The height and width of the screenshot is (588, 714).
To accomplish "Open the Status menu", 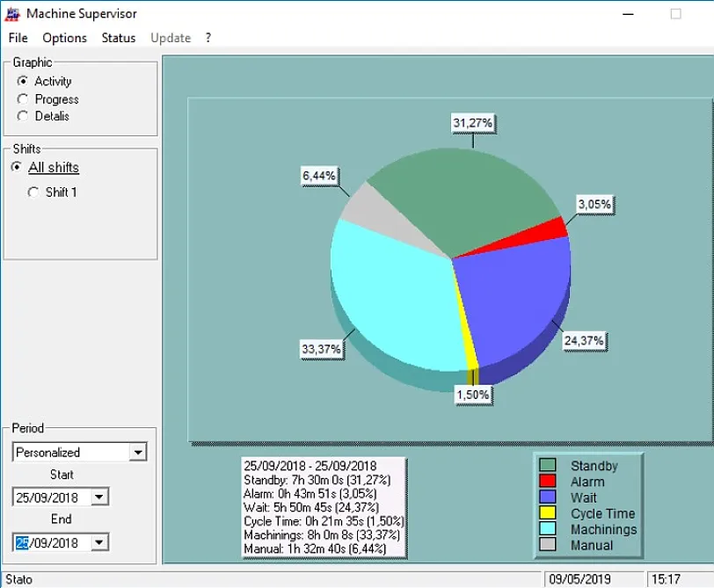I will (x=118, y=38).
